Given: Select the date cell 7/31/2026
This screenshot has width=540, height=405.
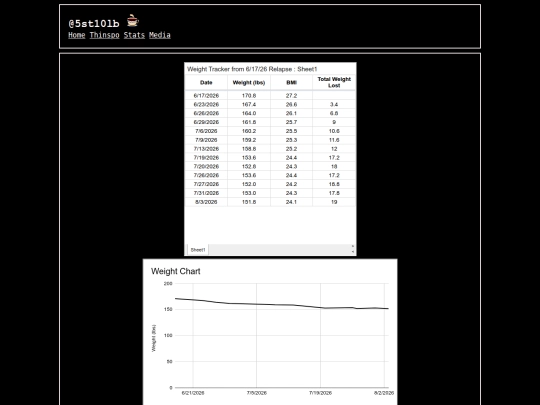Looking at the screenshot, I should point(206,193).
